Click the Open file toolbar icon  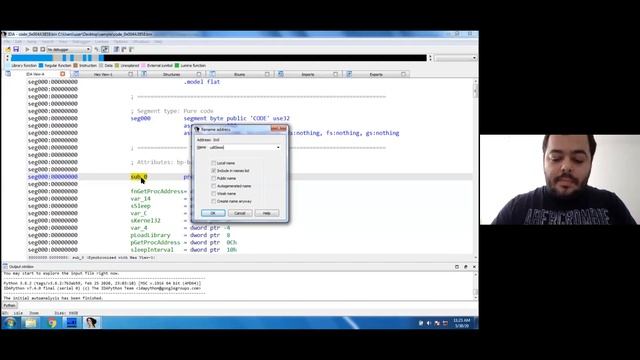8,49
